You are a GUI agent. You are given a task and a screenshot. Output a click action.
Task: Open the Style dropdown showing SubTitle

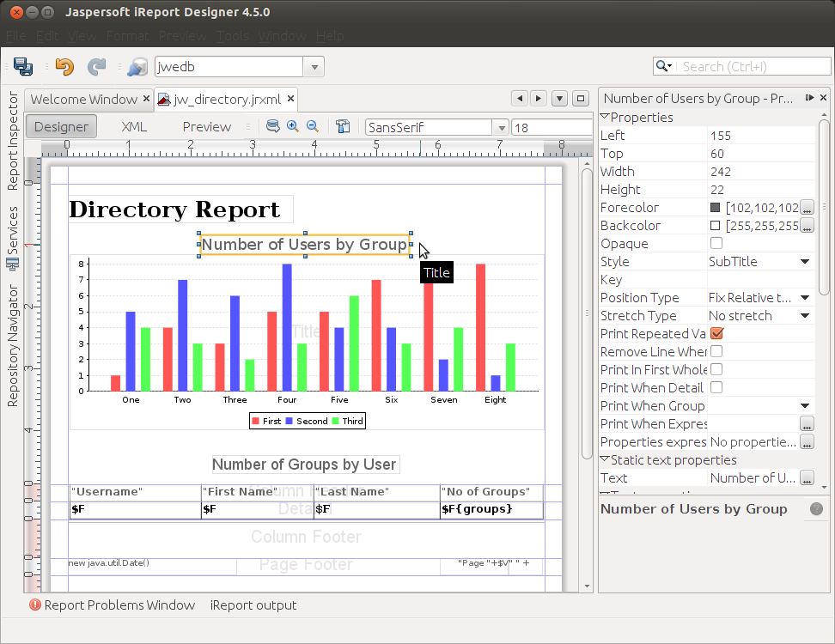coord(805,262)
